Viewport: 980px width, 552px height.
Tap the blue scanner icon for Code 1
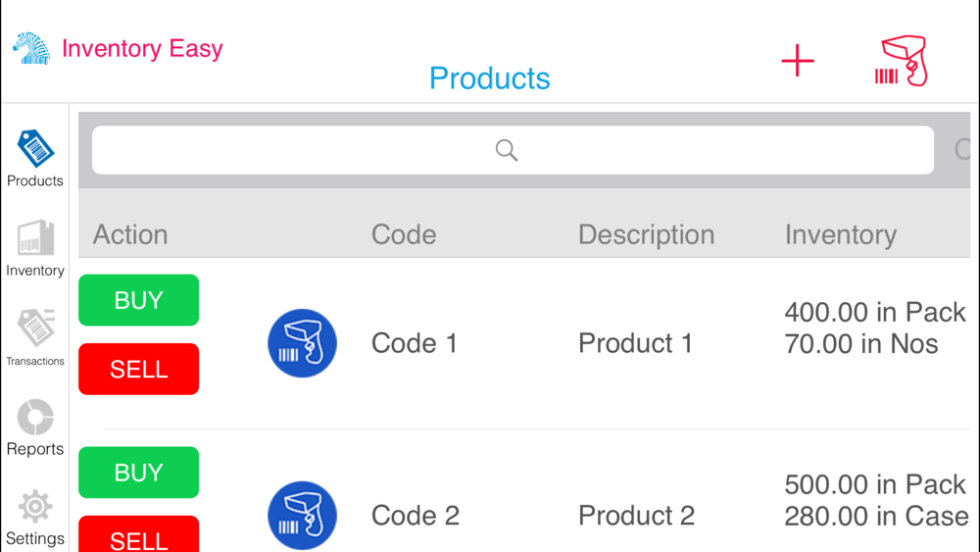[x=302, y=343]
